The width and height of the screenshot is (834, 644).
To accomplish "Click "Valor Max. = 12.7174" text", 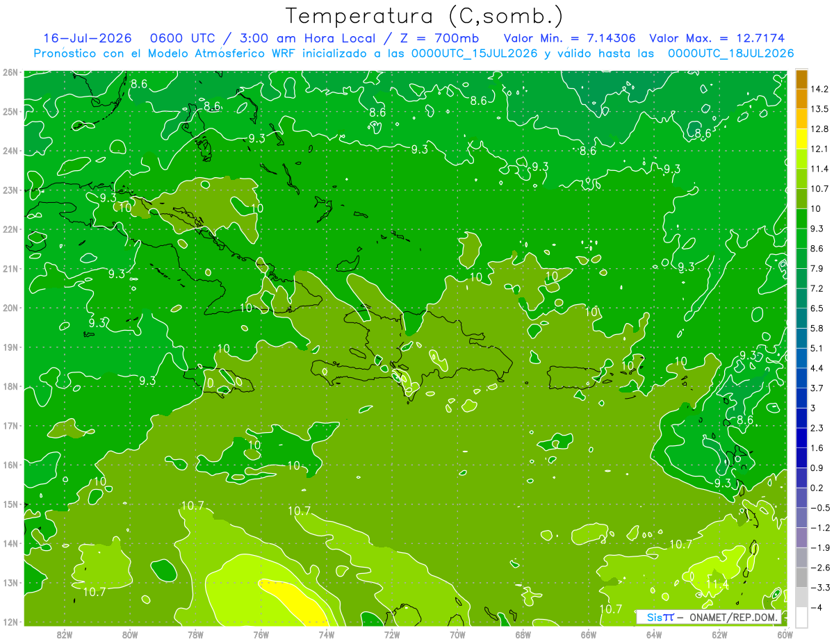I will (717, 38).
